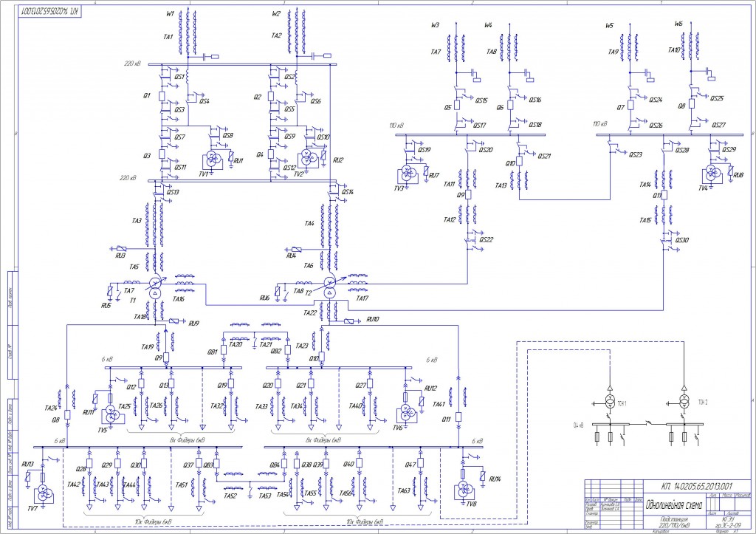This screenshot has width=756, height=534.
Task: Click the upright 'КП. 14.0205.65.2013.001' title block text
Action: pyautogui.click(x=697, y=486)
